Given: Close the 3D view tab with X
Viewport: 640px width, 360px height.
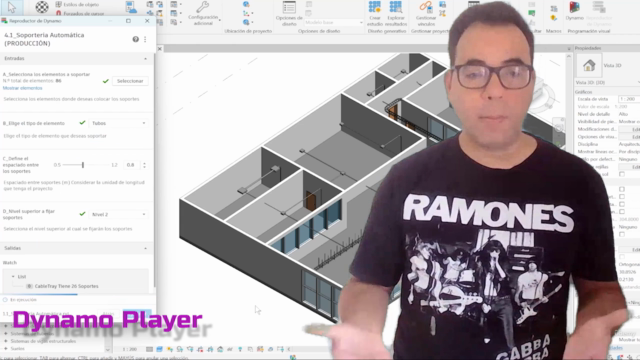Looking at the screenshot, I should 160,49.
